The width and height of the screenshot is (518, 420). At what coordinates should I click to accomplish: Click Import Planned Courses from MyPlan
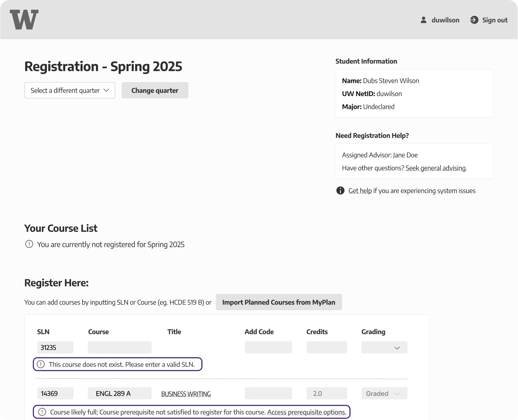click(x=279, y=302)
